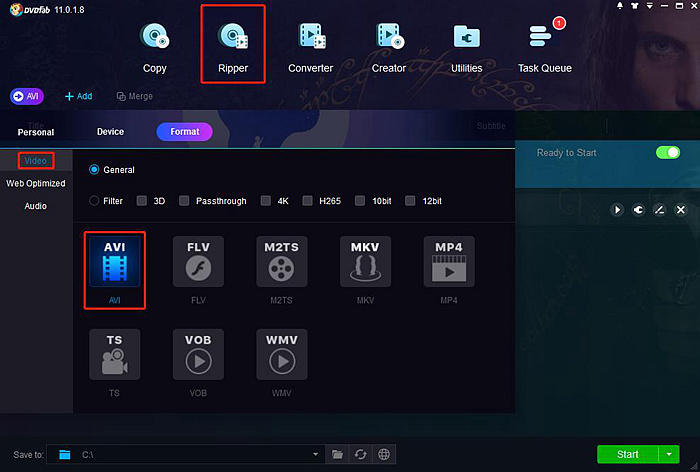Screen dimensions: 700x472
Task: Expand the Save to path dropdown
Action: 315,455
